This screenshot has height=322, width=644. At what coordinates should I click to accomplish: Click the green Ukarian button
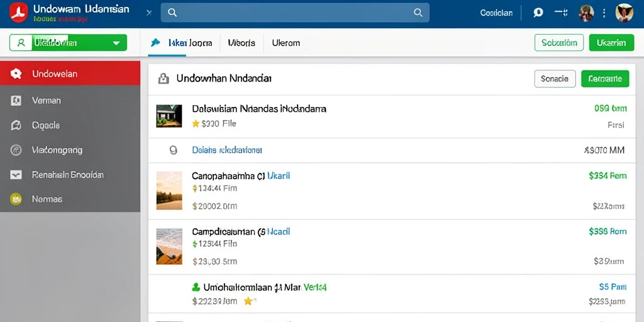(x=611, y=43)
